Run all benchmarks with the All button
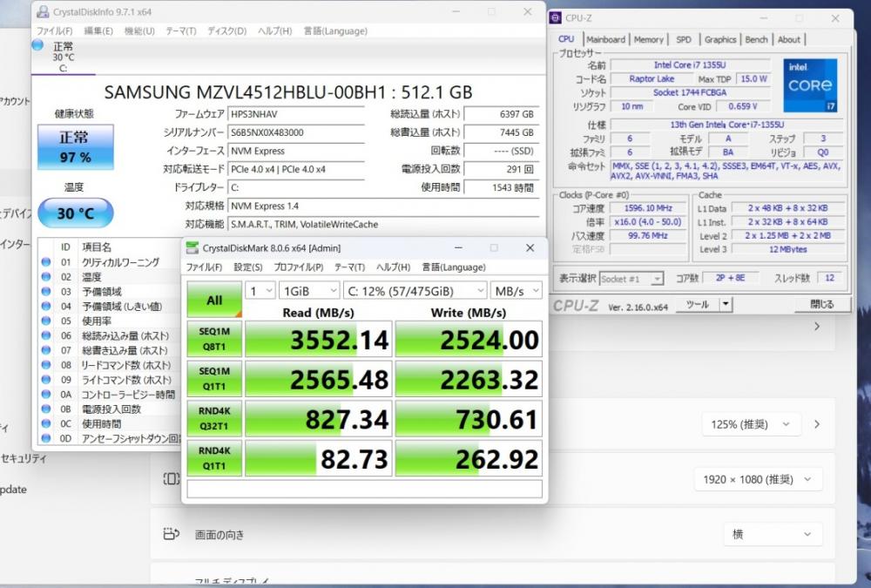This screenshot has height=588, width=871. (x=213, y=301)
